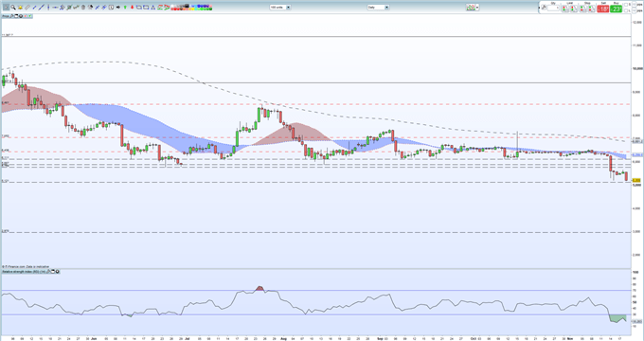Close the RSI indicator panel
Image resolution: width=644 pixels, height=341 pixels.
[x=57, y=272]
